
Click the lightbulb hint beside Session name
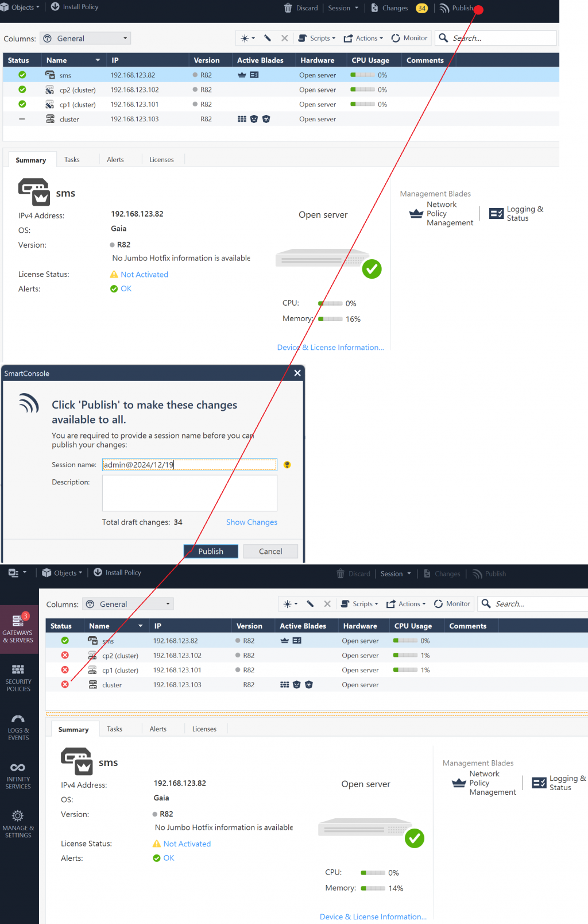[x=287, y=465]
